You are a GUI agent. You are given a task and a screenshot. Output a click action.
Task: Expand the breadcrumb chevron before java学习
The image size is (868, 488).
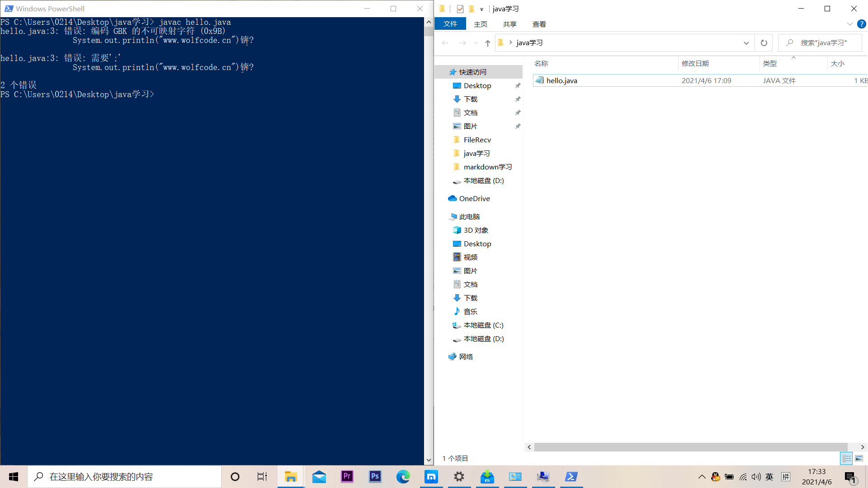point(511,42)
